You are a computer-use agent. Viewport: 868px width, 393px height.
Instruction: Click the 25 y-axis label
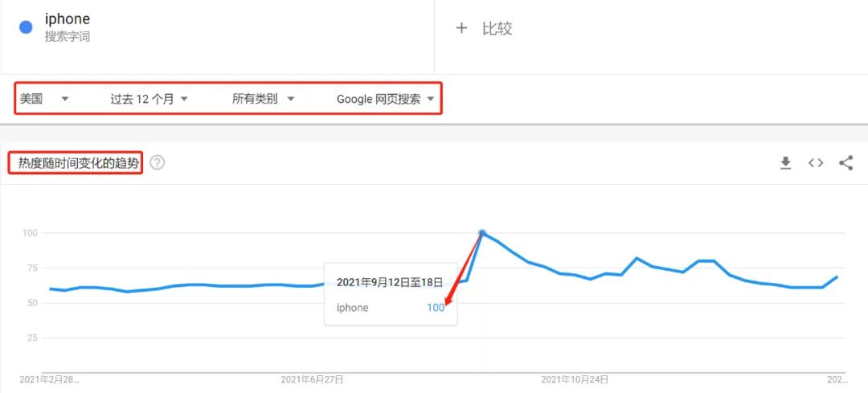click(x=31, y=338)
